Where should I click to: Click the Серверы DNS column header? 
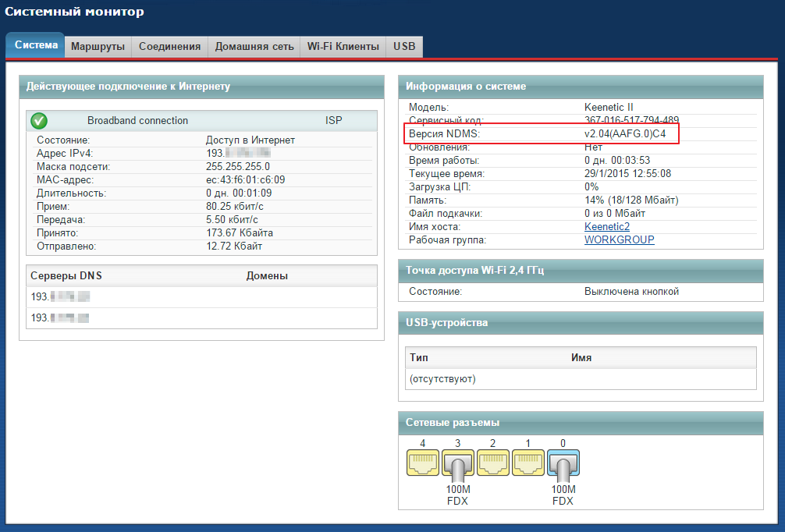[66, 276]
